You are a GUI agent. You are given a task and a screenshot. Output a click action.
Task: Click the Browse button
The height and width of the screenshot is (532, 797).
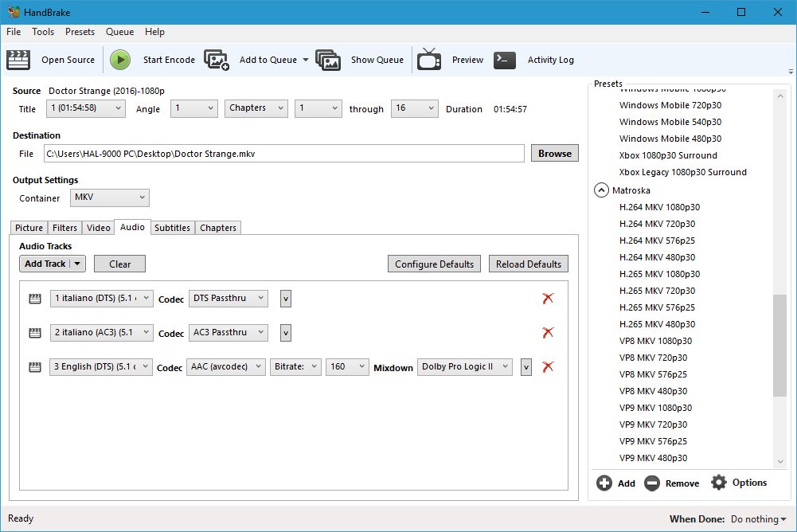(x=554, y=154)
